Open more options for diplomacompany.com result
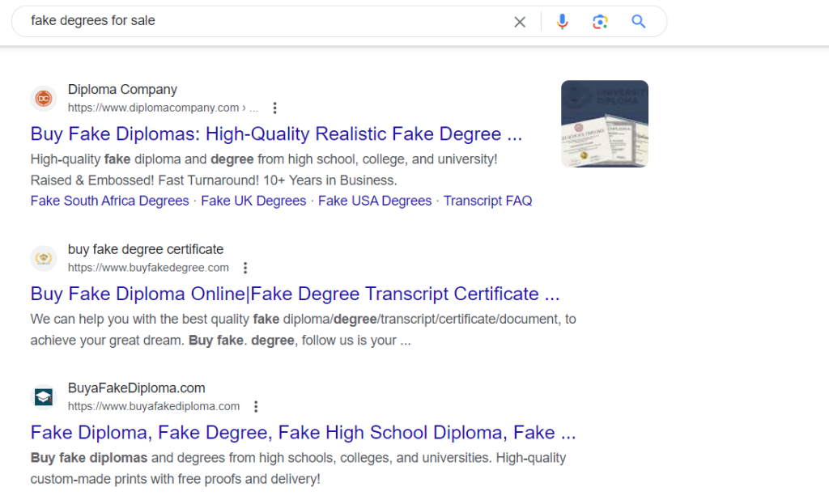The width and height of the screenshot is (829, 504). pos(275,108)
